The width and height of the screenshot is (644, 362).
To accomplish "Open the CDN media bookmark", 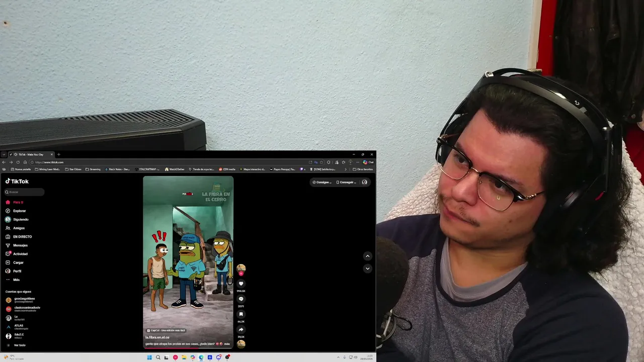I will [227, 169].
